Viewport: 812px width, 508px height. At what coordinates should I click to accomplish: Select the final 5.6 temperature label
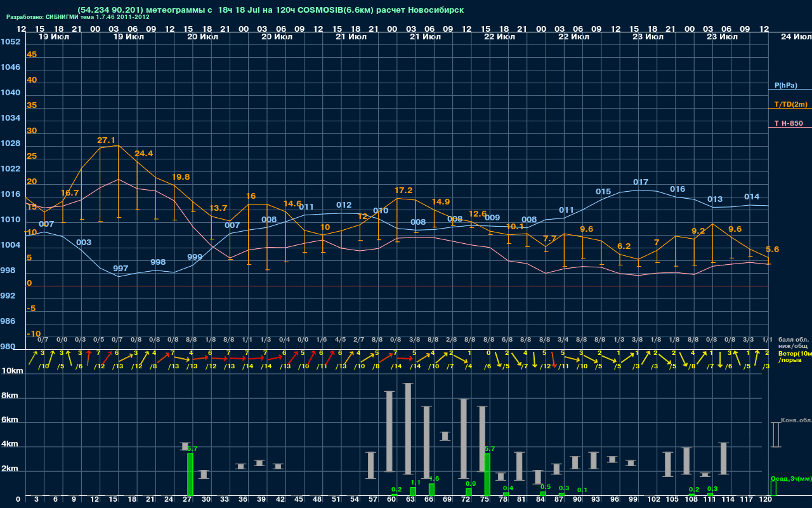(x=772, y=250)
